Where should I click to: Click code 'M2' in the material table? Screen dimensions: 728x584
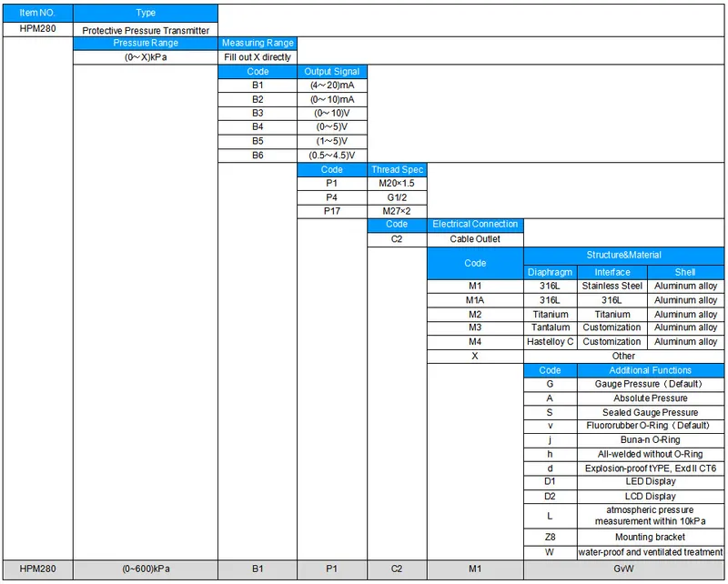(x=475, y=314)
